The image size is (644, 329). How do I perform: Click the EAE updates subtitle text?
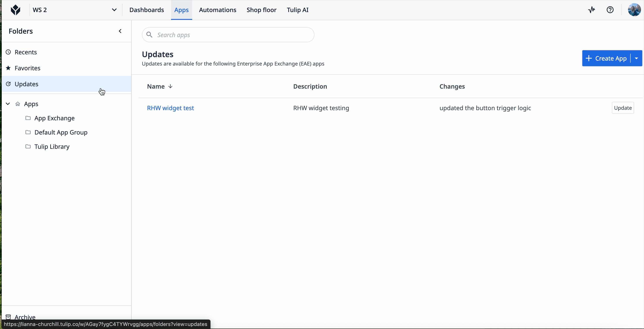pyautogui.click(x=233, y=64)
